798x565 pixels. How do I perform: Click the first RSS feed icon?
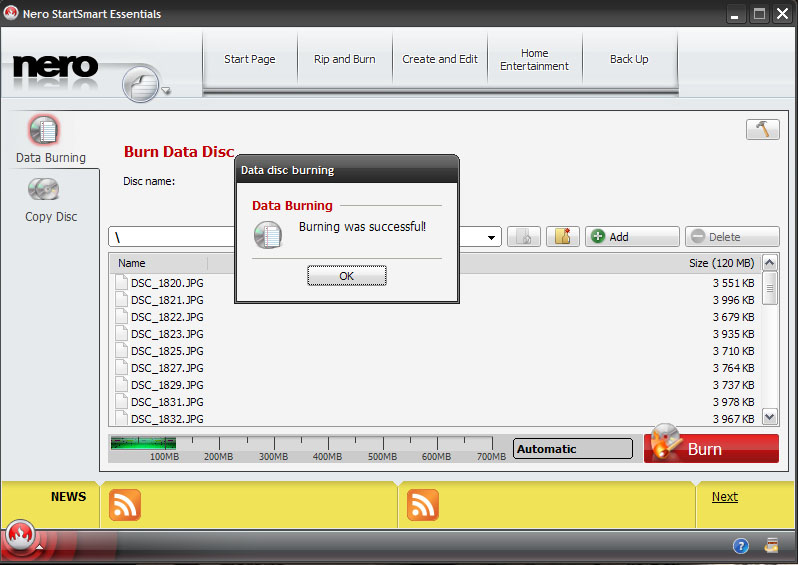[125, 505]
